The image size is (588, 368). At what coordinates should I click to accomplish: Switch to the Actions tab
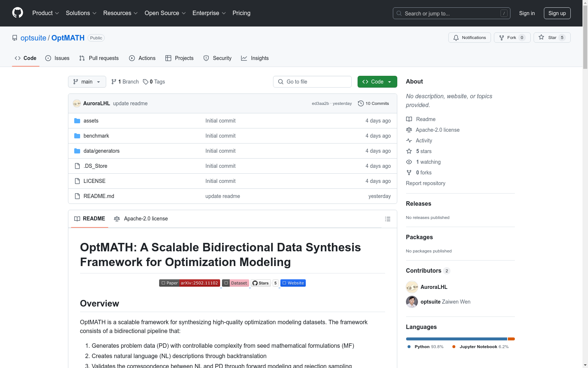(142, 58)
